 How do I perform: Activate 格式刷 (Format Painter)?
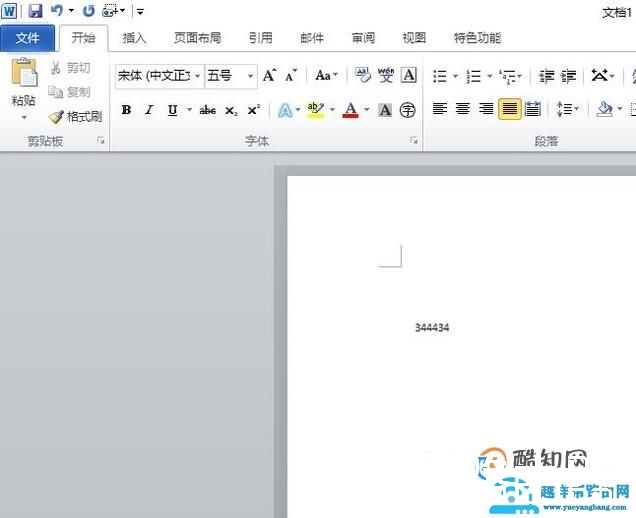[75, 117]
